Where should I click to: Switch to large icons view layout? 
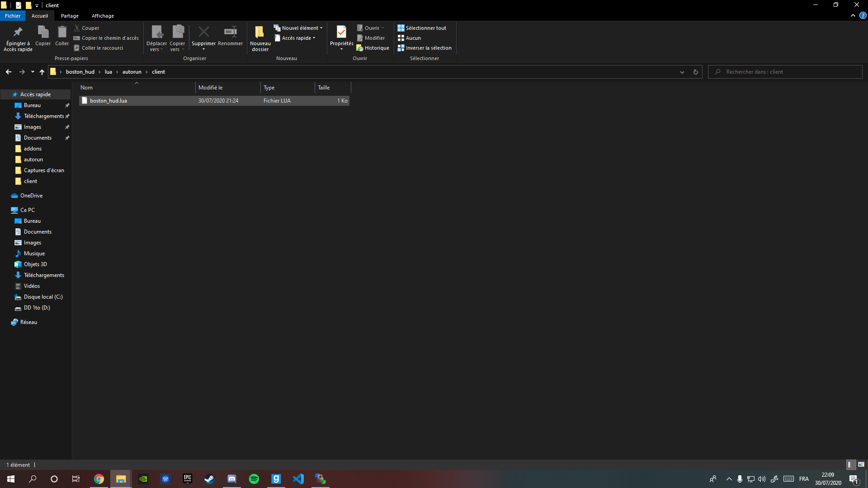coord(861,465)
